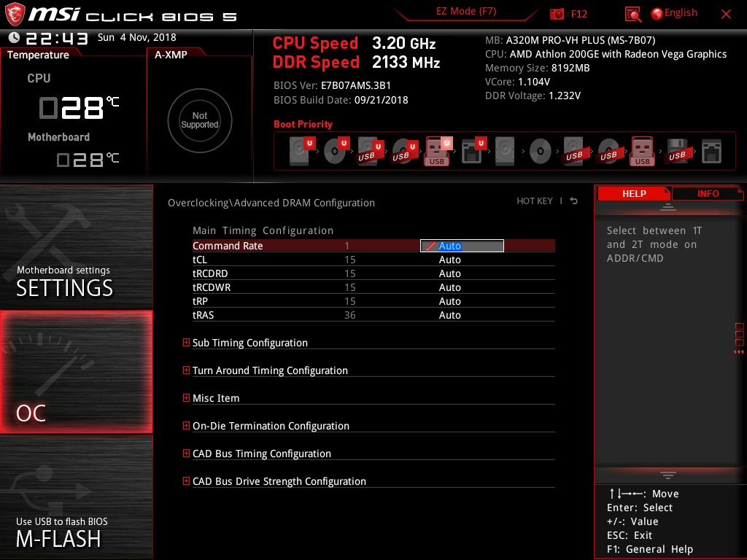Change language via the English globe icon

657,14
